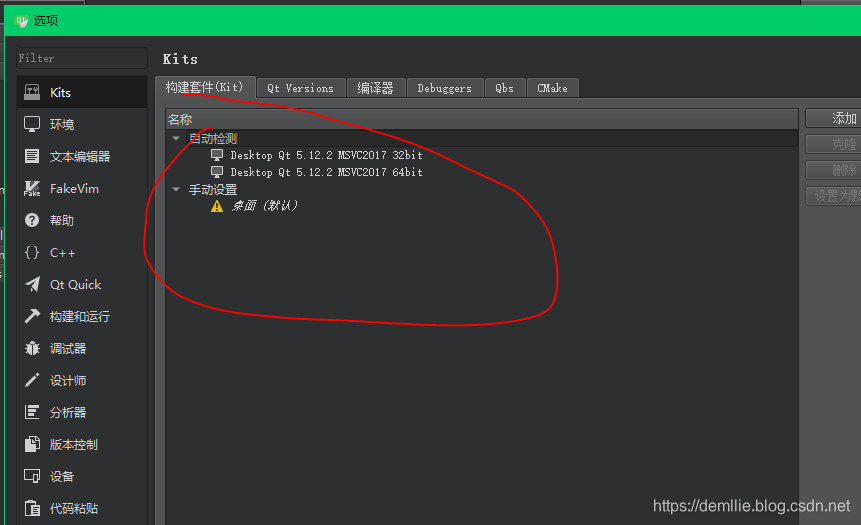Click the 名称 column header
Image resolution: width=861 pixels, height=525 pixels.
(x=482, y=119)
